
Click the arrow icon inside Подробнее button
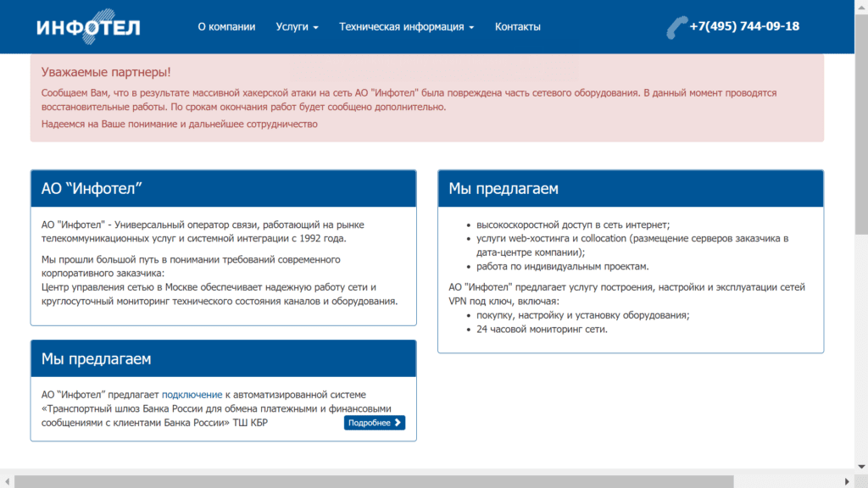398,423
